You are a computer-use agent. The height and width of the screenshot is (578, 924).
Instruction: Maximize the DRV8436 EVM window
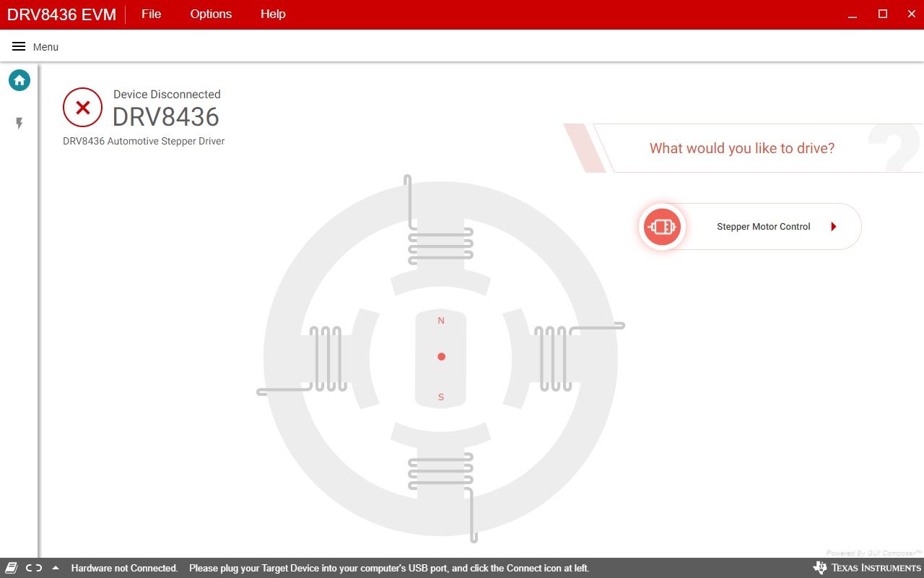click(x=882, y=14)
